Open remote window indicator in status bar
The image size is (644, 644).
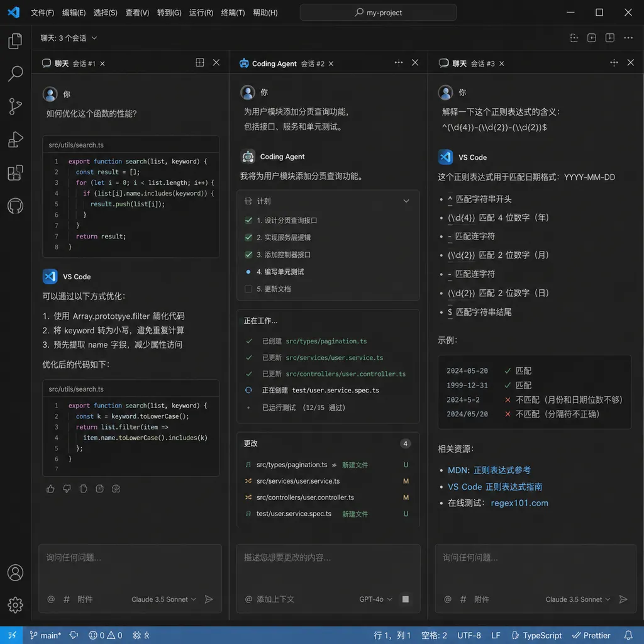pos(12,635)
